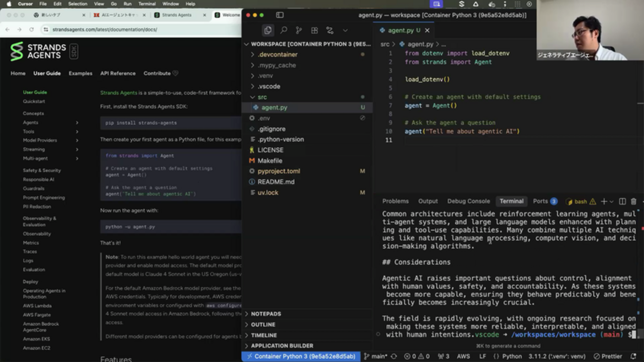
Task: Open the Apple menu
Action: tap(8, 4)
